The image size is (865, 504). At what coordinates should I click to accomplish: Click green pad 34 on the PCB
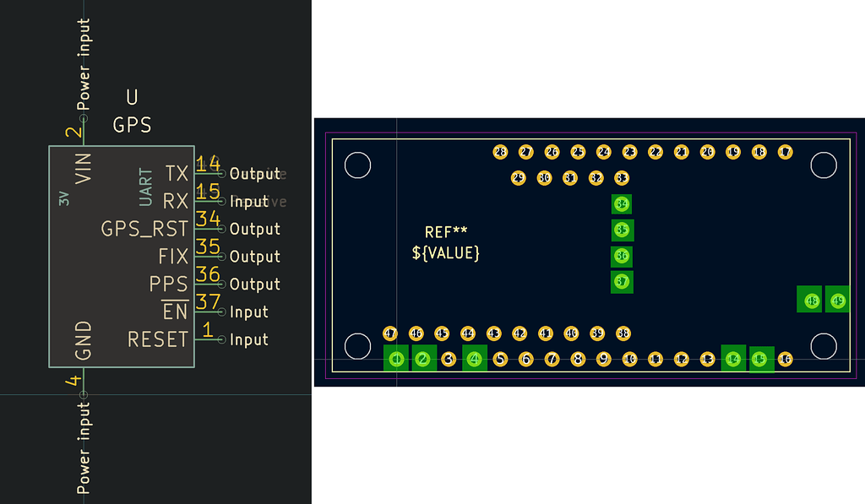point(622,203)
